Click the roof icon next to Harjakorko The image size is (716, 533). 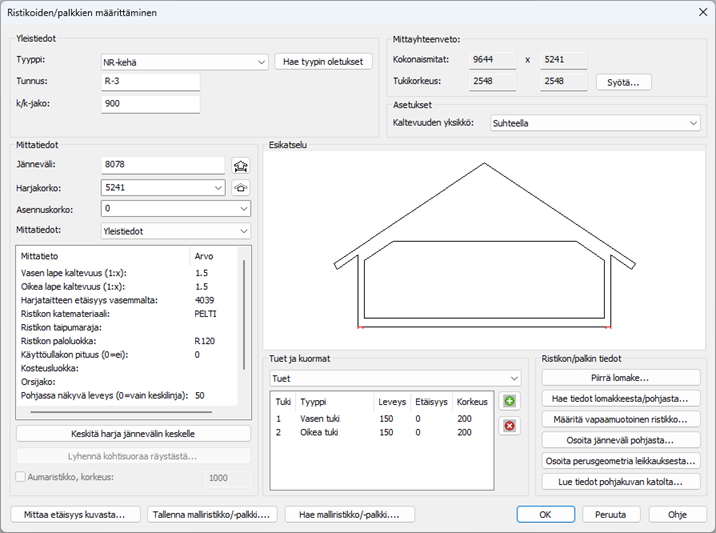(240, 187)
